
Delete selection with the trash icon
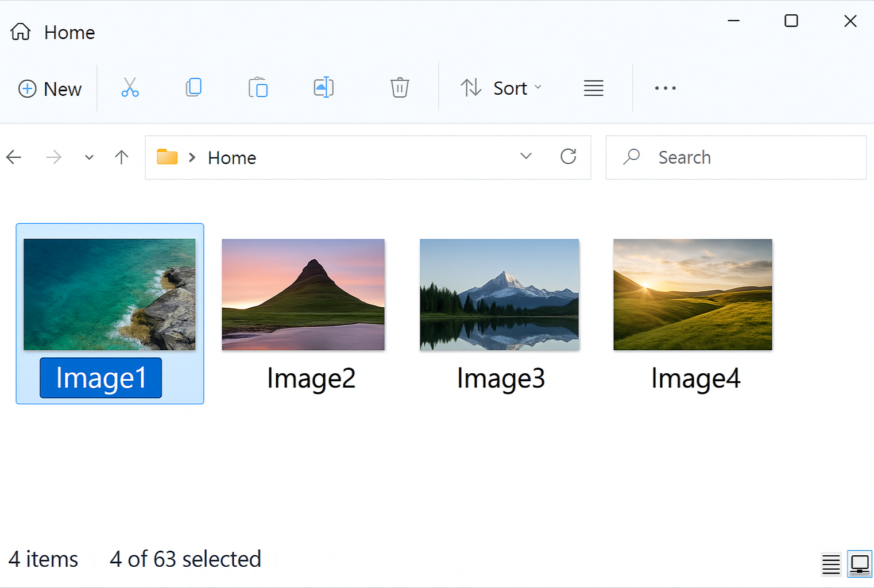click(x=400, y=87)
